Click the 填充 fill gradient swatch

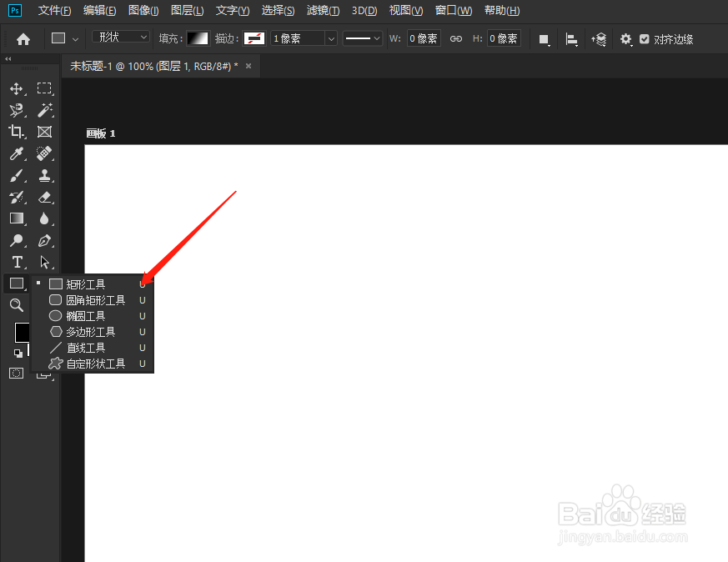pyautogui.click(x=198, y=38)
